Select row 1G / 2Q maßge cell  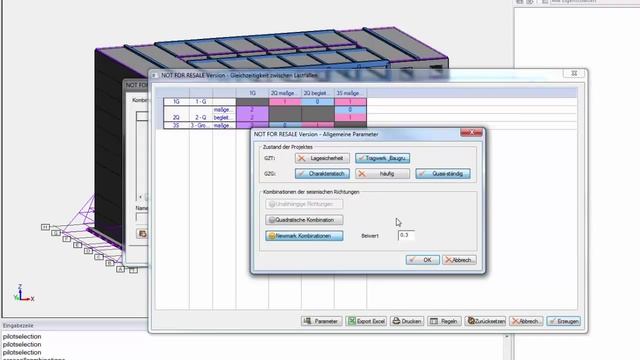[285, 102]
